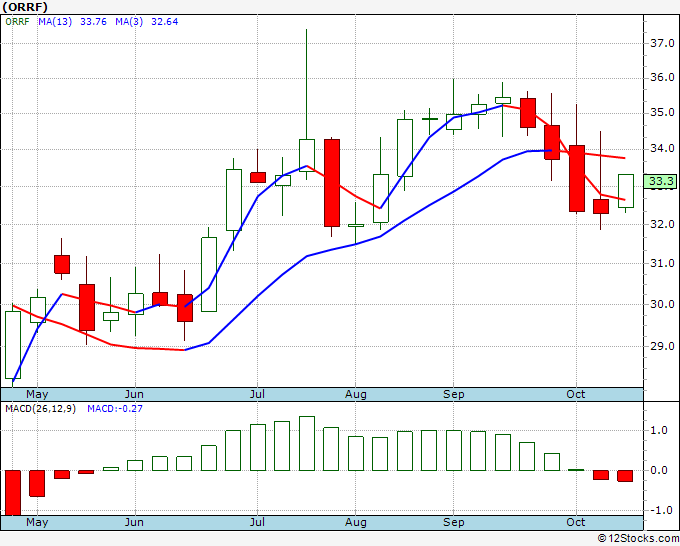Click the green ORRF legend label
The image size is (680, 546).
(x=17, y=22)
